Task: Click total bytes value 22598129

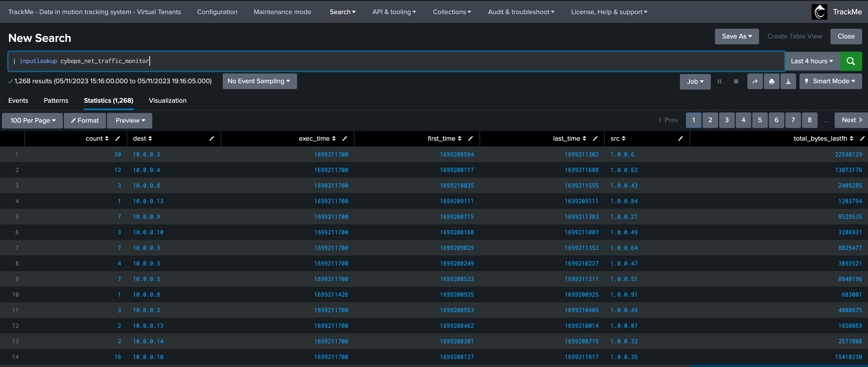Action: pyautogui.click(x=848, y=154)
